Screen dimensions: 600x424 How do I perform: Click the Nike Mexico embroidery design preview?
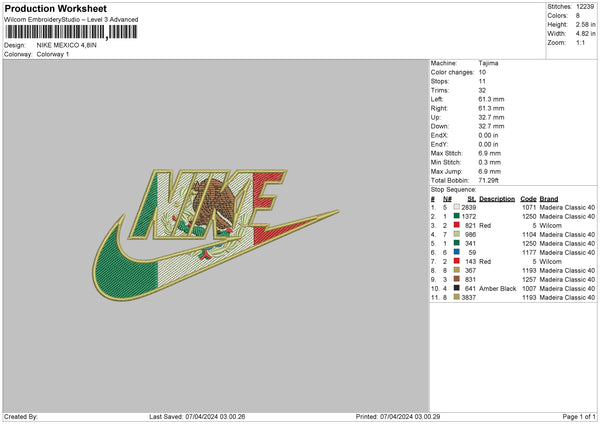tap(216, 235)
